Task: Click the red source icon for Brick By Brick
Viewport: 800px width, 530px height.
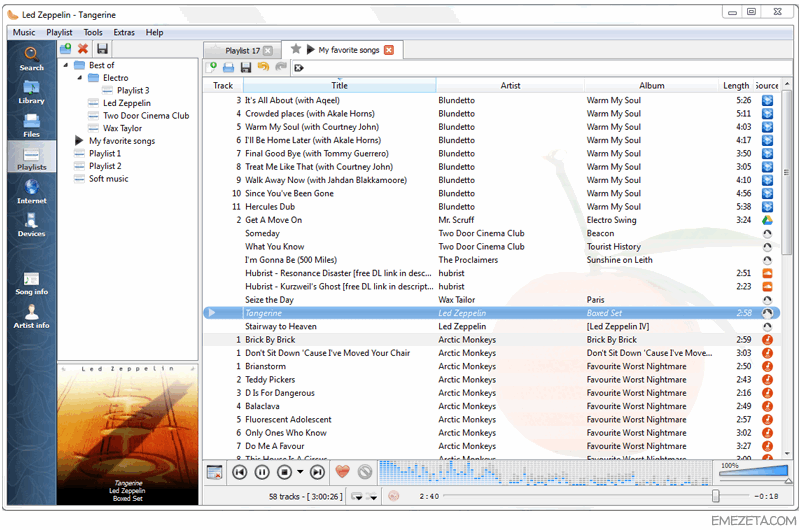Action: click(767, 340)
